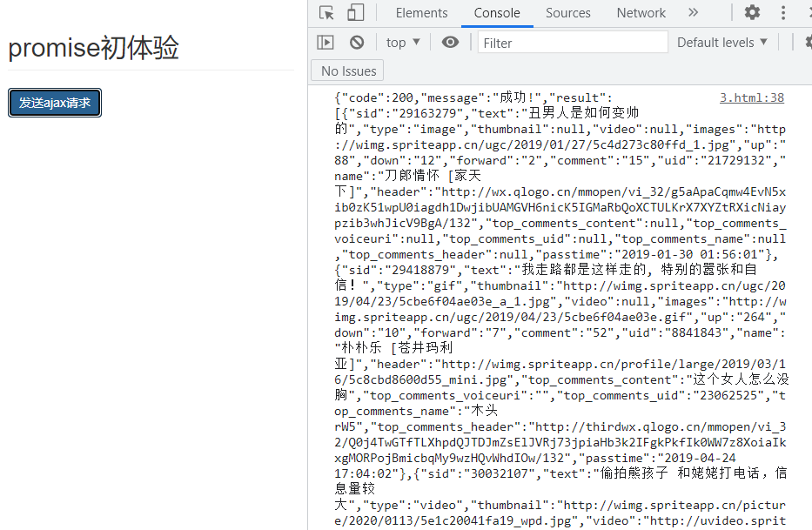Open console settings gear at toolbar right
812x530 pixels.
(x=807, y=42)
